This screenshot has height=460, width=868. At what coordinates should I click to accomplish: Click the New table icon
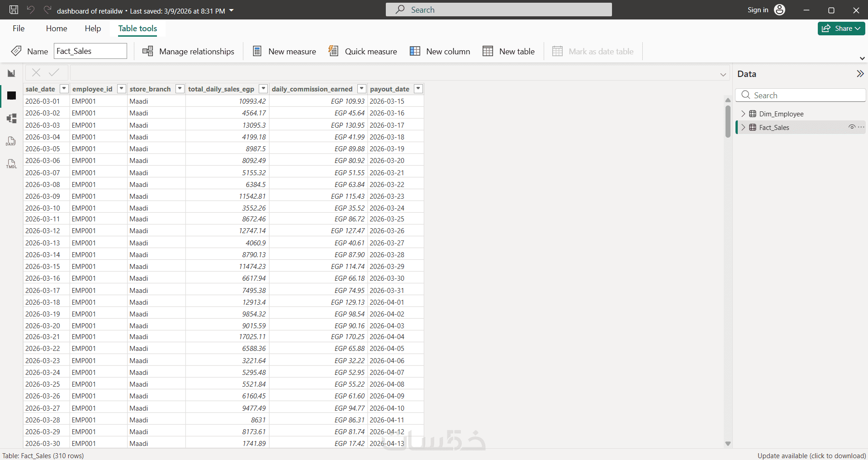488,51
